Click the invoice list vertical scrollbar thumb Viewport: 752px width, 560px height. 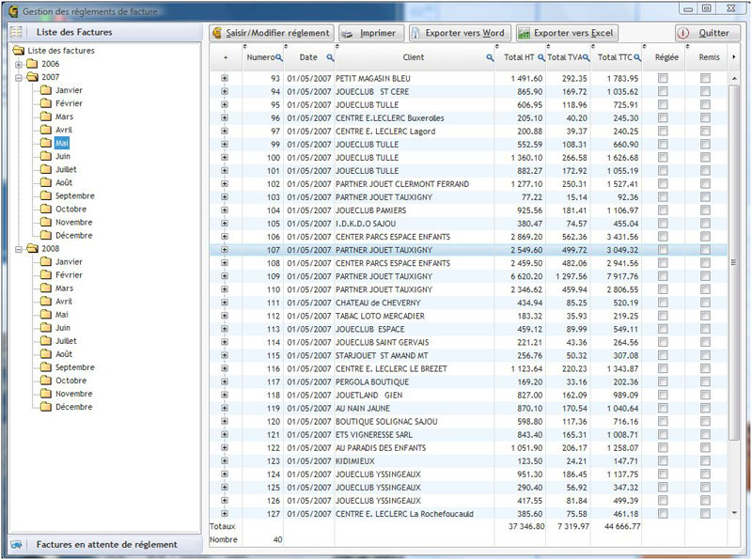tap(733, 262)
